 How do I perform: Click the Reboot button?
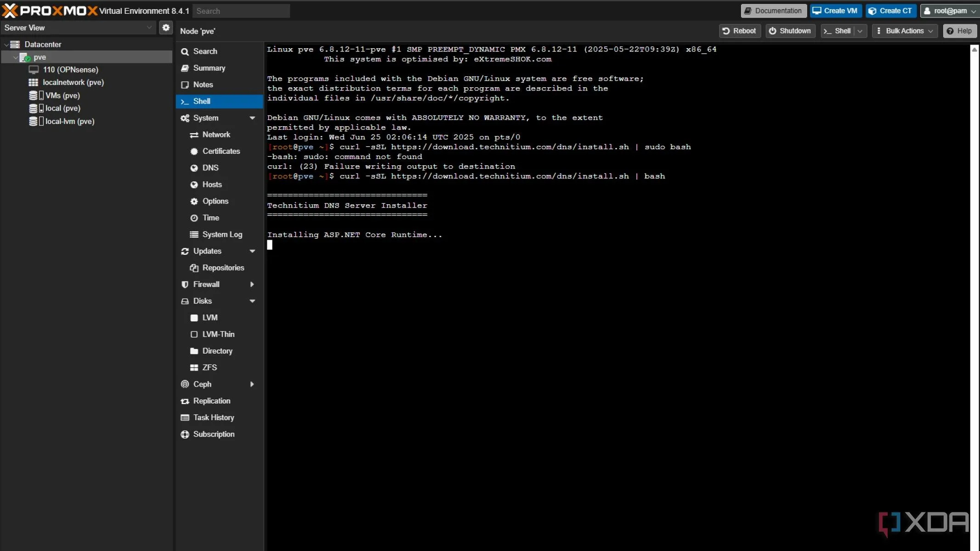(x=739, y=31)
